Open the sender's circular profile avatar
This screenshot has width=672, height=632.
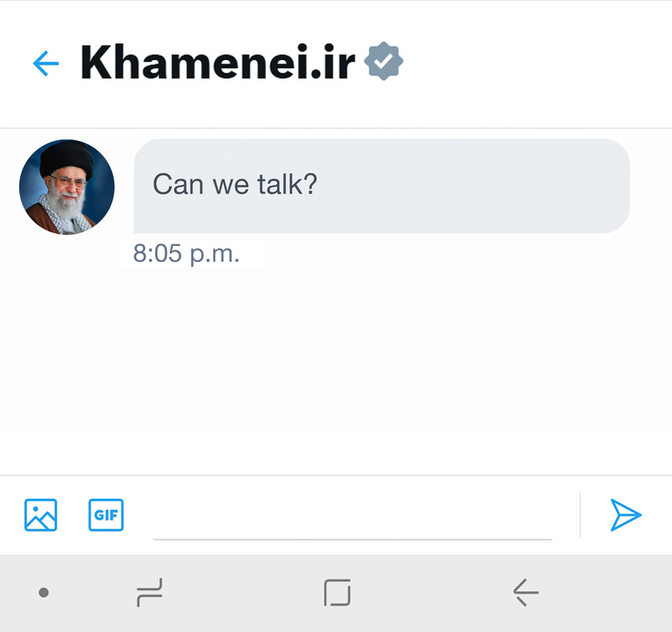point(66,187)
